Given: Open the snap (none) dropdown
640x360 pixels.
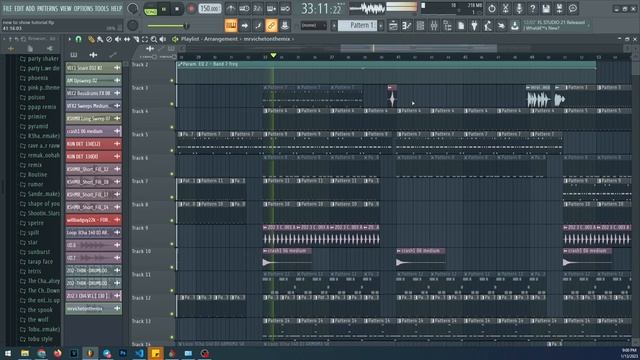Looking at the screenshot, I should coord(313,26).
